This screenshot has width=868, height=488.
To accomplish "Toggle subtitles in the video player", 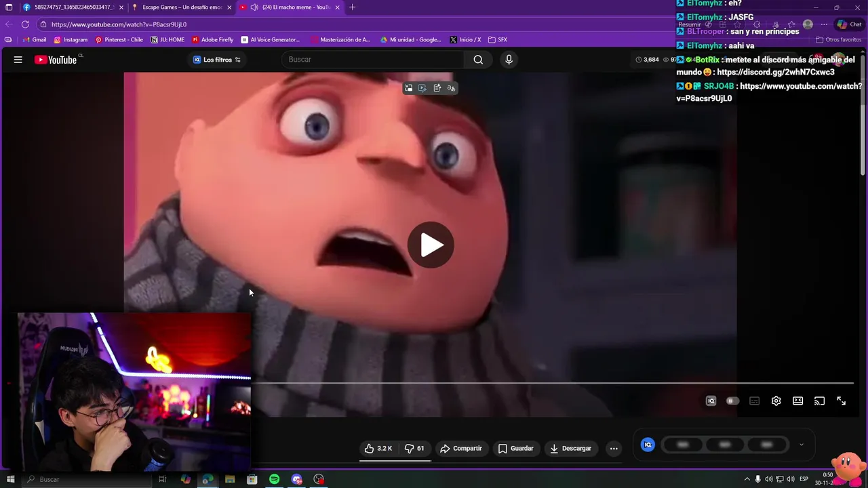I will coord(754,401).
